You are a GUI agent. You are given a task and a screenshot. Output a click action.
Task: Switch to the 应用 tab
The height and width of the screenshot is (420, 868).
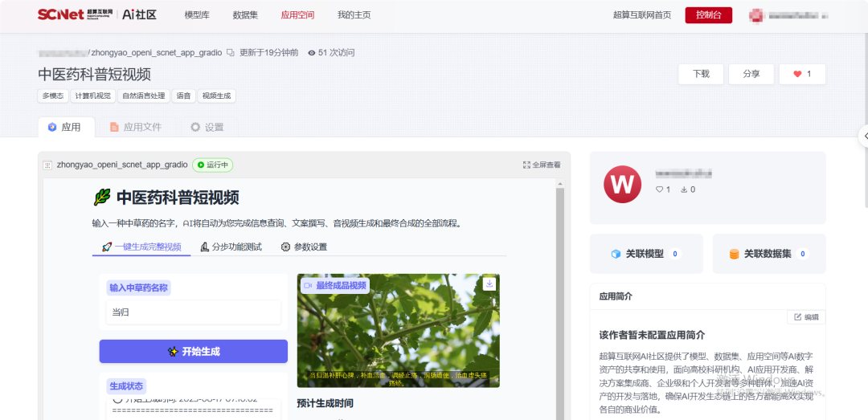[66, 127]
